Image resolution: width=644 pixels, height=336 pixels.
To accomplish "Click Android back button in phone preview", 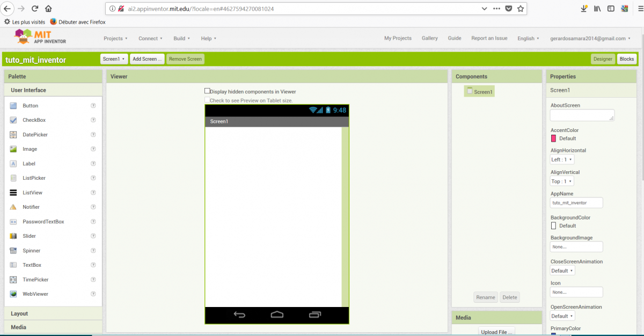I will pyautogui.click(x=239, y=315).
